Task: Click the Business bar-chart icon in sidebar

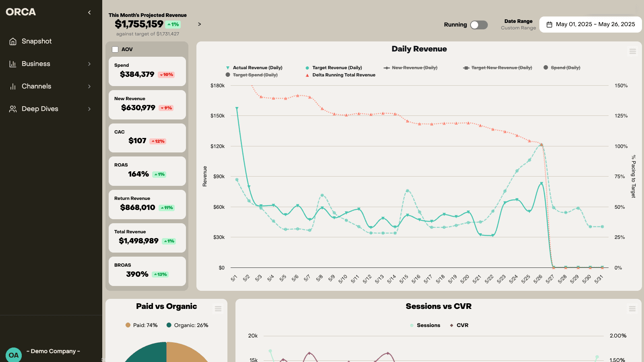Action: (x=12, y=64)
